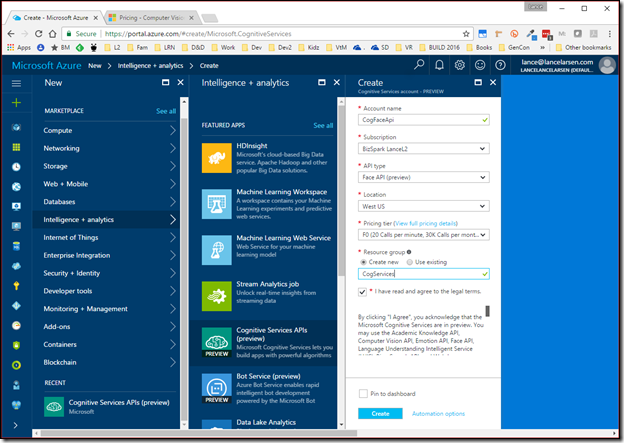Click the feedback smiley icon
Screen dimensions: 624x443
pos(480,64)
